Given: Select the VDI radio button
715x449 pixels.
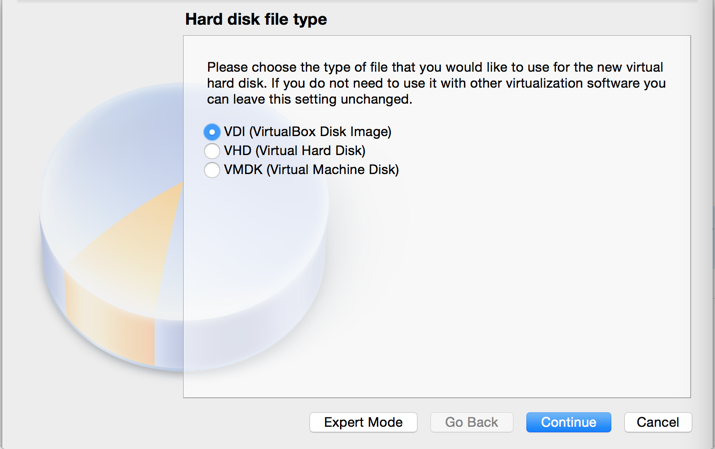Looking at the screenshot, I should [x=212, y=132].
